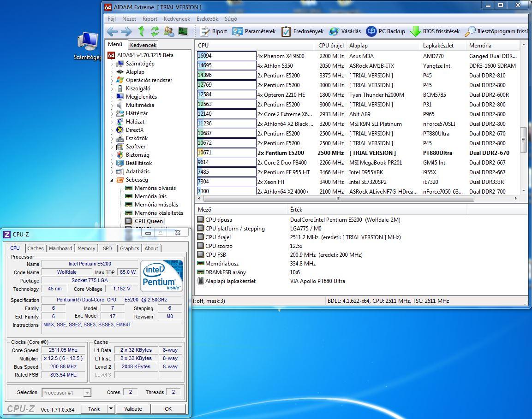This screenshot has width=532, height=419.
Task: Click the Forward arrow in AIDA64 toolbar
Action: (126, 31)
